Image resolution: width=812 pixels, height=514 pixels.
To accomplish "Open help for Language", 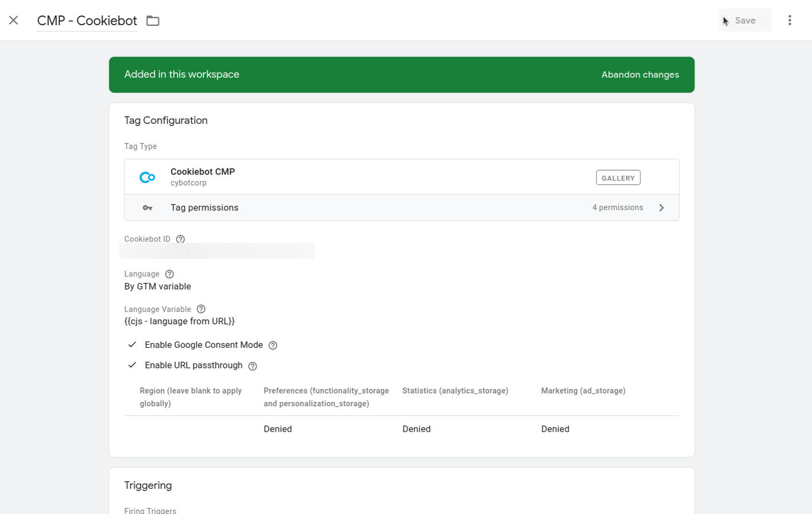I will point(169,274).
